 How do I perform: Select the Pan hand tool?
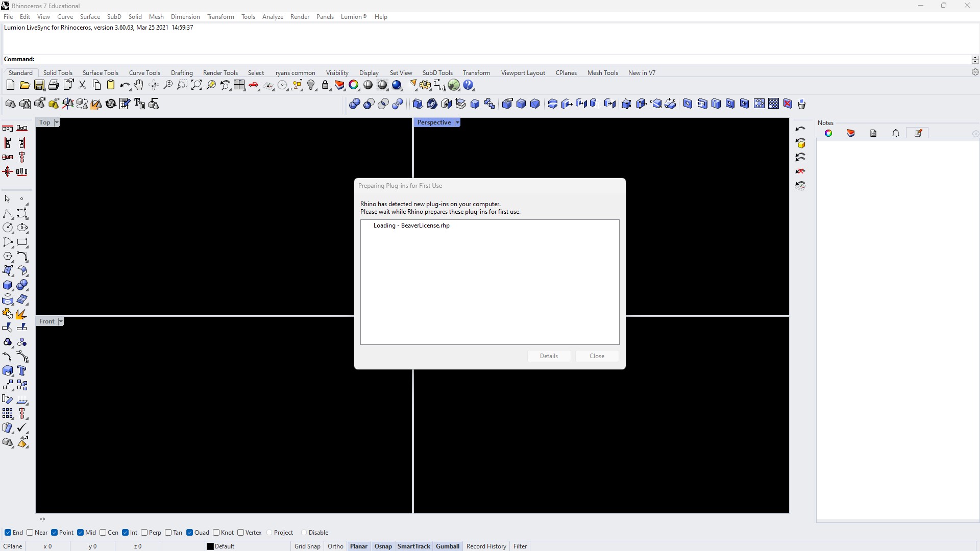tap(139, 85)
